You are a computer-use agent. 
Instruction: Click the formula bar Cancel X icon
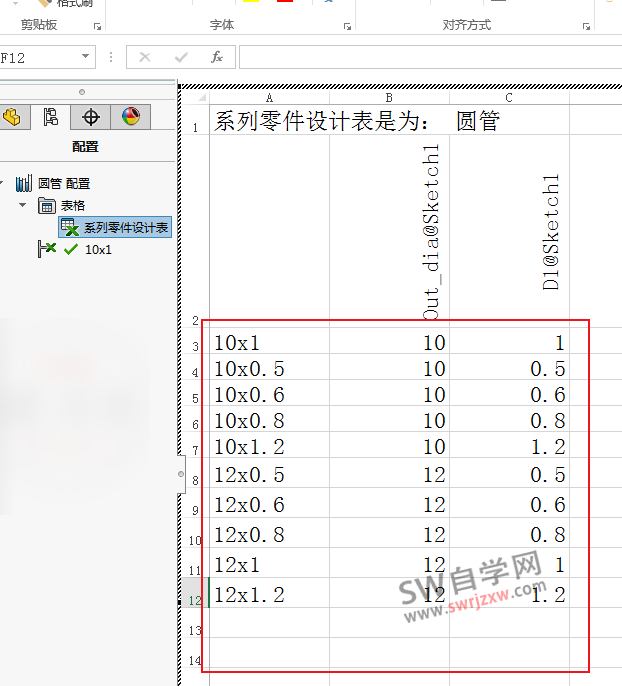145,57
